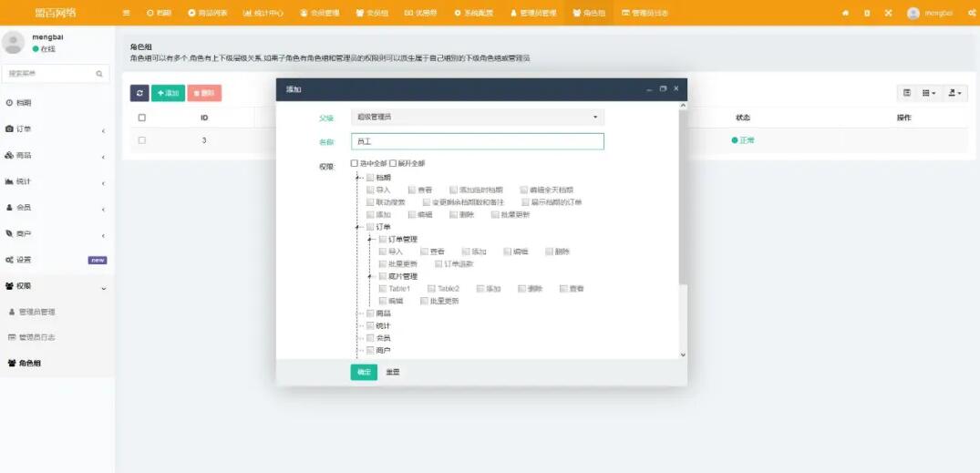Open 管理员日志 in the sidebar
The width and height of the screenshot is (980, 473).
36,337
